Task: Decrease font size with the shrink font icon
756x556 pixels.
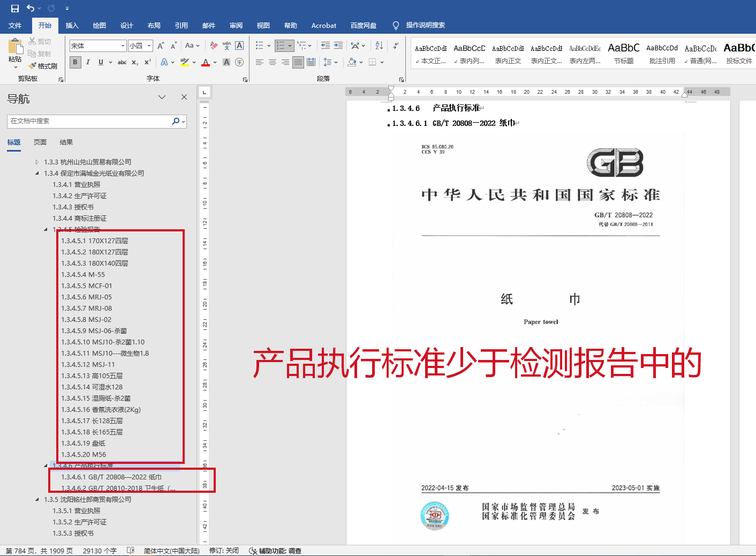Action: [x=173, y=46]
